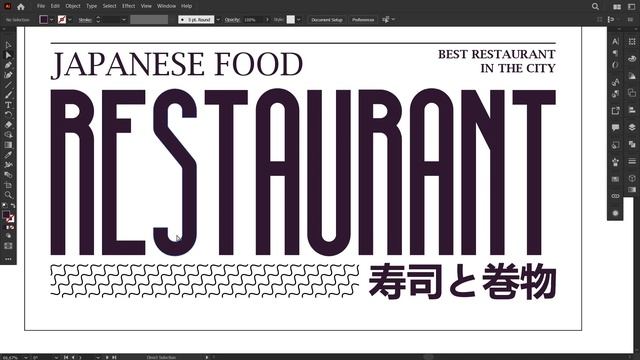640x360 pixels.
Task: Open the View menu
Action: click(x=146, y=6)
